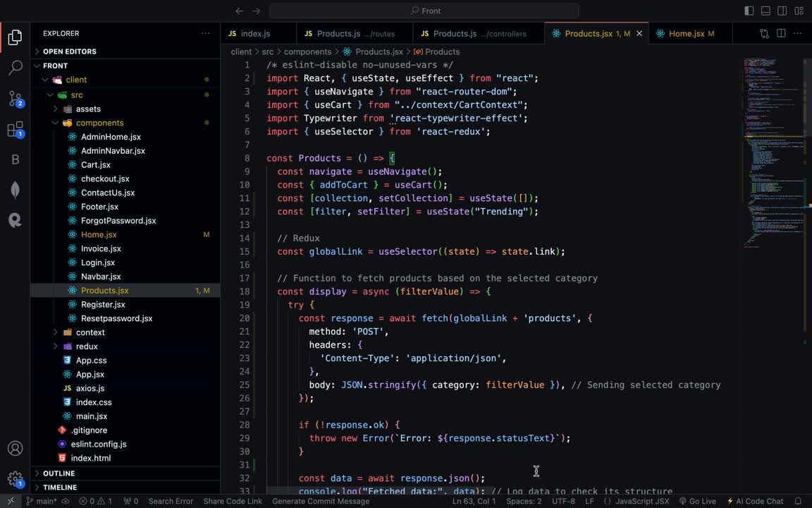This screenshot has height=508, width=812.
Task: Expand the context folder
Action: click(125, 332)
